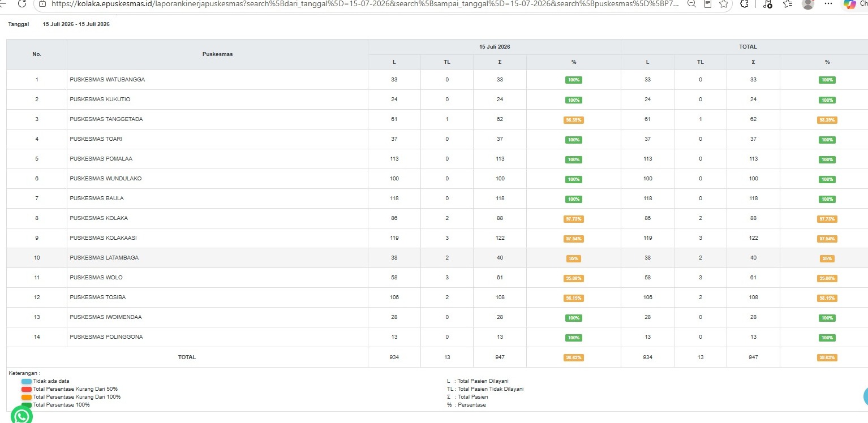Select the PUSKESMAS IWOIMENDAA row name
868x423 pixels.
click(106, 317)
